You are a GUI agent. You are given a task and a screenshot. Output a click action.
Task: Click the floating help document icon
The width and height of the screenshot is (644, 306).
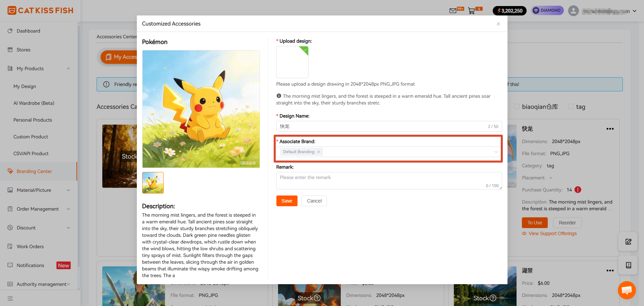click(629, 265)
